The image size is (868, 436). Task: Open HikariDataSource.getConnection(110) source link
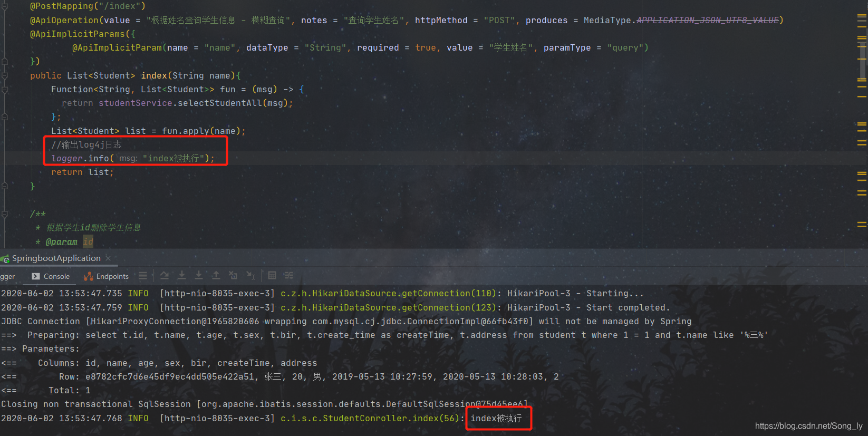tap(388, 294)
